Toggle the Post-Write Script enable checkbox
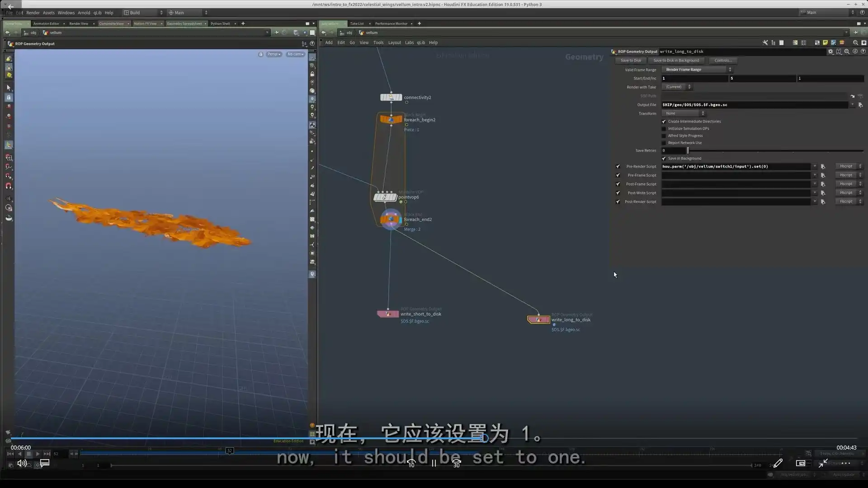This screenshot has width=868, height=488. point(618,193)
